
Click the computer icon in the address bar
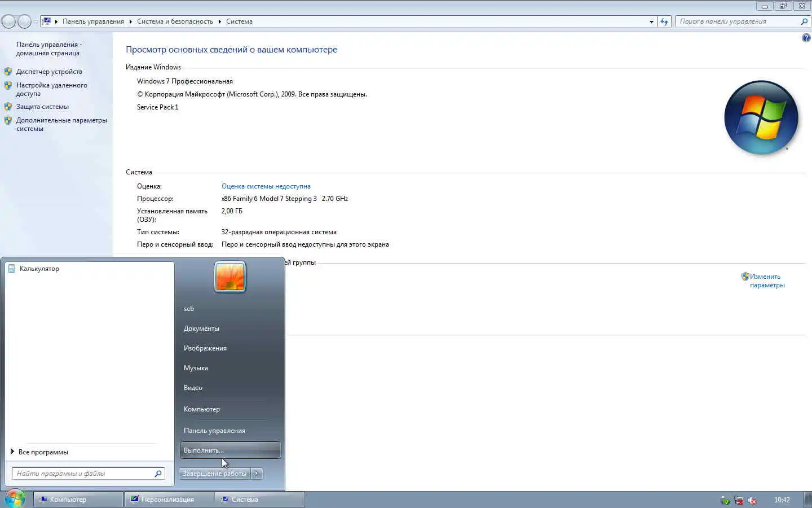[47, 21]
